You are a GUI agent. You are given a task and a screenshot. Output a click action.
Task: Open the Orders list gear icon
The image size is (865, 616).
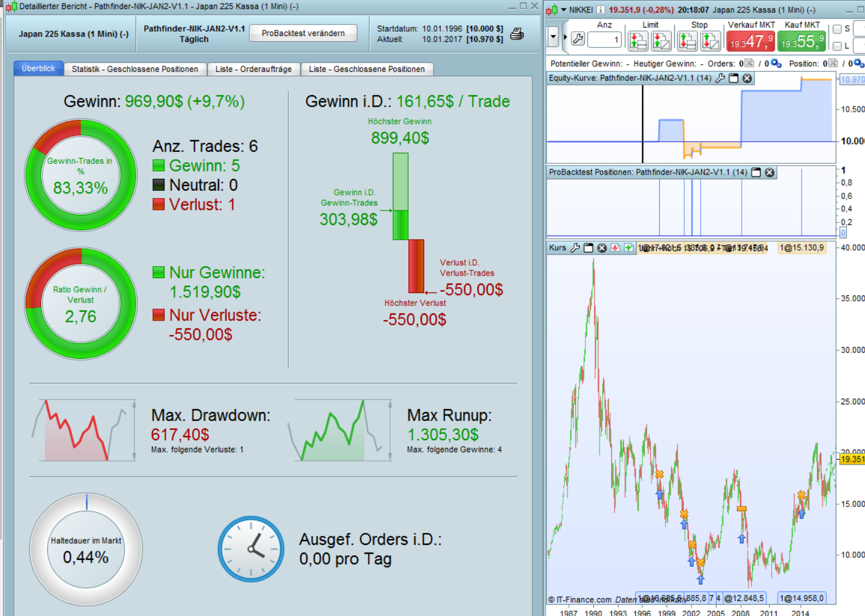coord(776,63)
